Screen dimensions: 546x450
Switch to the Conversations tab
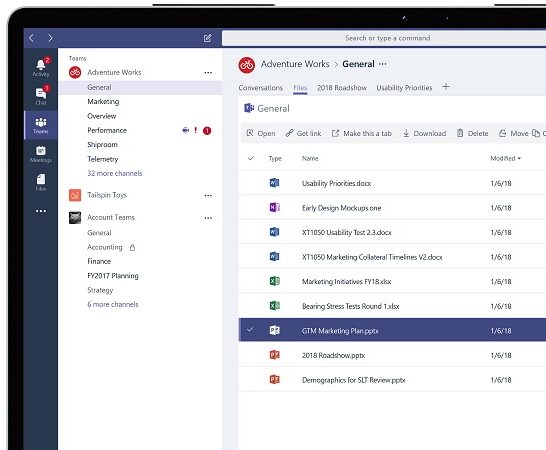(260, 88)
